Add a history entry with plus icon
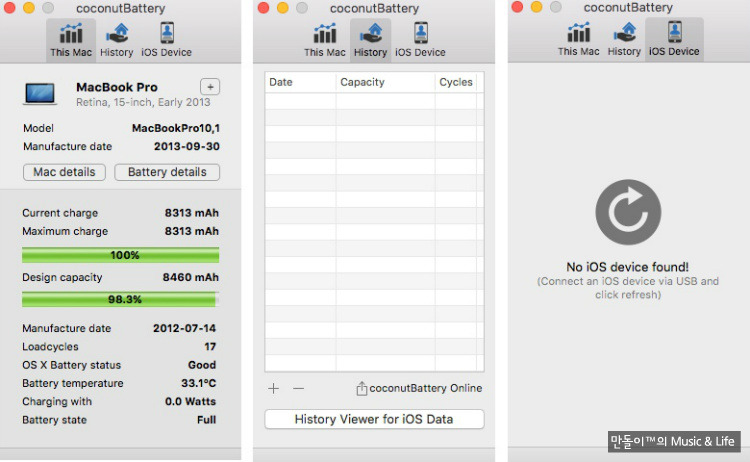The width and height of the screenshot is (750, 462). tap(274, 388)
